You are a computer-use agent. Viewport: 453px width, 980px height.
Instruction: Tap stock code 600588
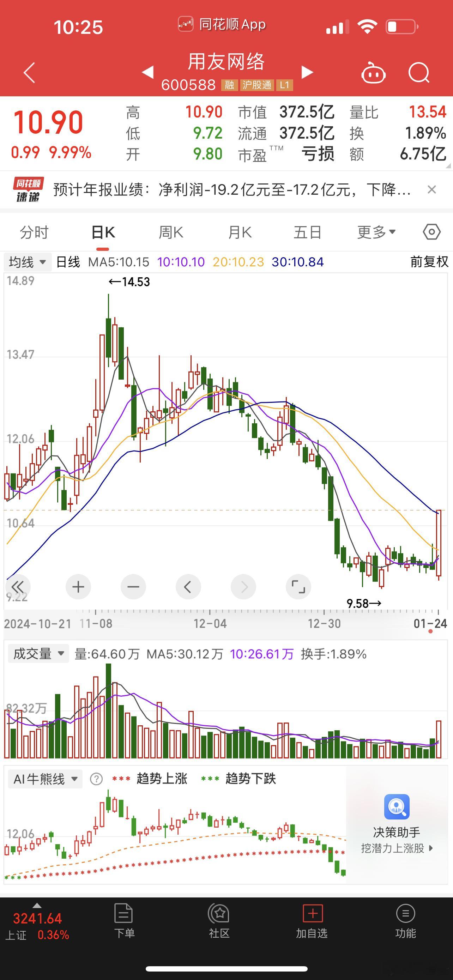tap(188, 85)
